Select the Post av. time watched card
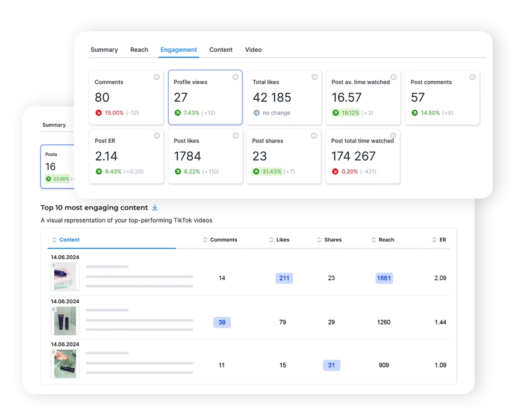Viewport: 512px width, 420px height. click(363, 97)
